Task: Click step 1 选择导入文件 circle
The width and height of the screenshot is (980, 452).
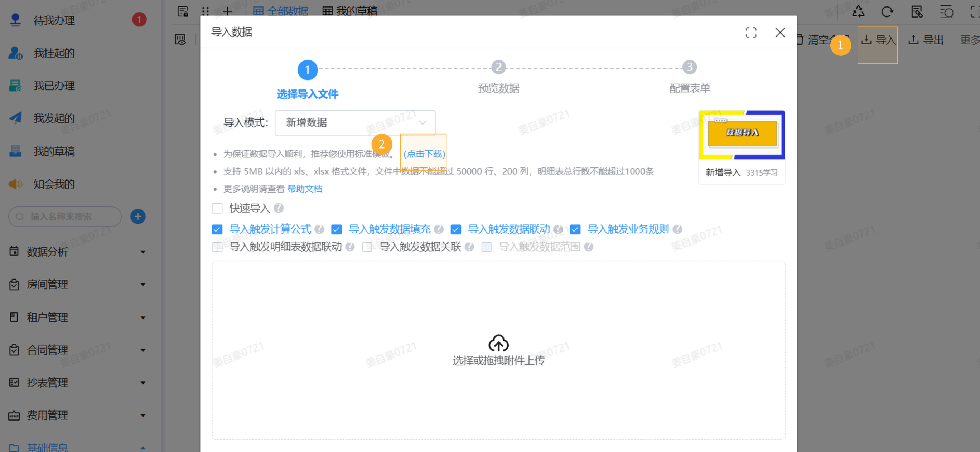Action: pyautogui.click(x=307, y=69)
